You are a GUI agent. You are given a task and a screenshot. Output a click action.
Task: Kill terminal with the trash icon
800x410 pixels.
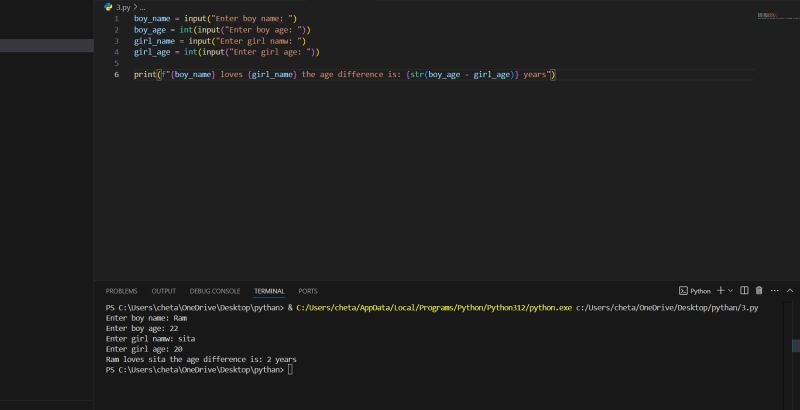pyautogui.click(x=759, y=290)
